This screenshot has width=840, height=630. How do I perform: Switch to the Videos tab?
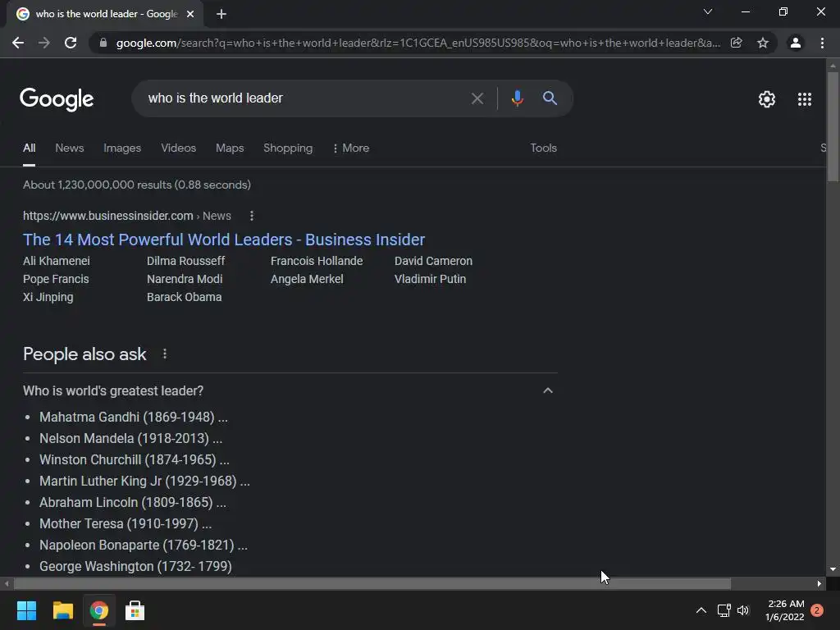click(x=178, y=148)
